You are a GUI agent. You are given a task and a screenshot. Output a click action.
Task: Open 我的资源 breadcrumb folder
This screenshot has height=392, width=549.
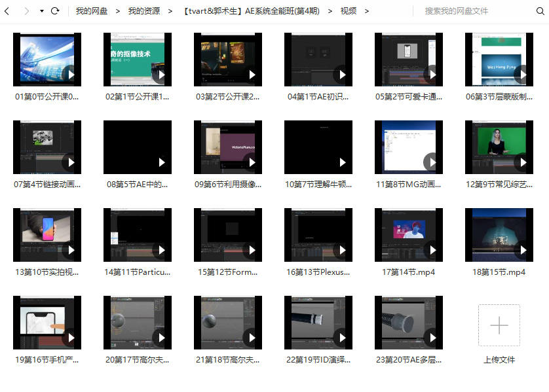(x=144, y=11)
